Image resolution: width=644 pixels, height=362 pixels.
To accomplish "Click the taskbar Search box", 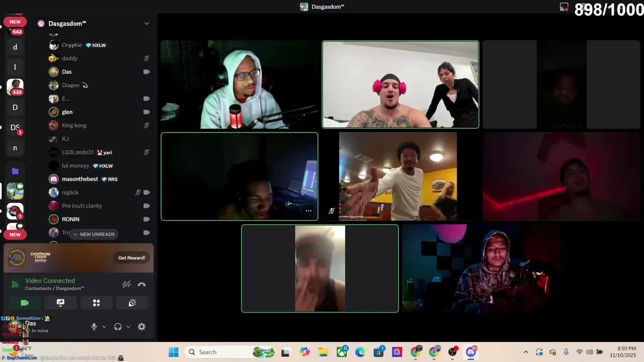I will pyautogui.click(x=230, y=352).
